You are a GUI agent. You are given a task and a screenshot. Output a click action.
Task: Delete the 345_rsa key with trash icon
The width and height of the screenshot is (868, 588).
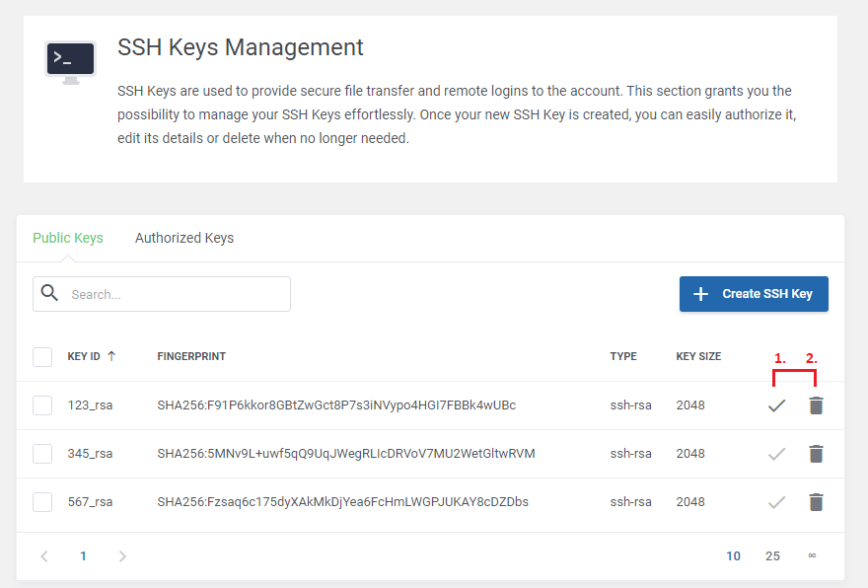point(816,454)
